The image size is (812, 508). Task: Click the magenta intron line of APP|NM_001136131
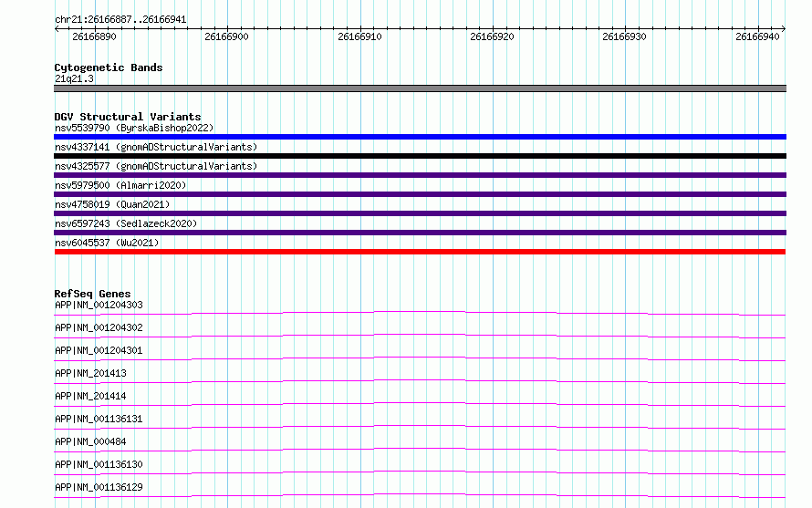click(x=420, y=427)
